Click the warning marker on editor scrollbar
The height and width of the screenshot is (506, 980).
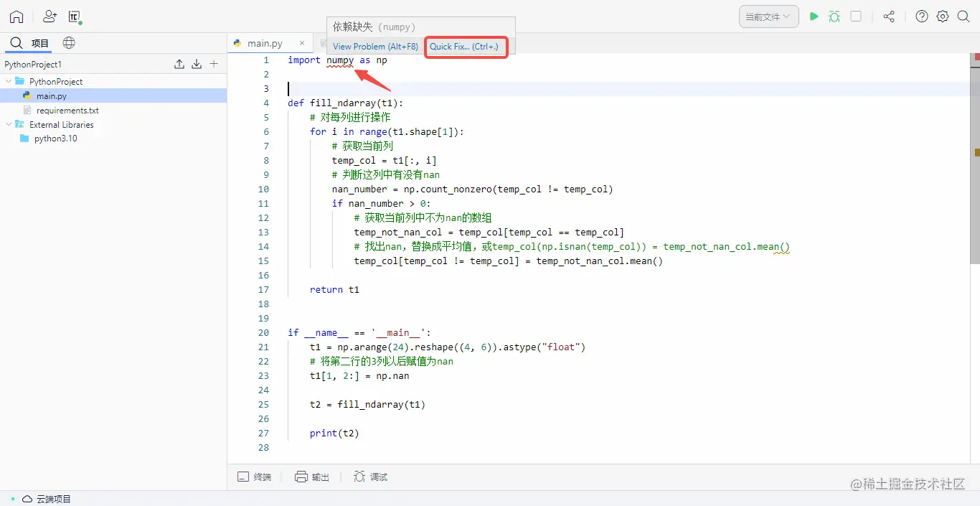coord(976,153)
